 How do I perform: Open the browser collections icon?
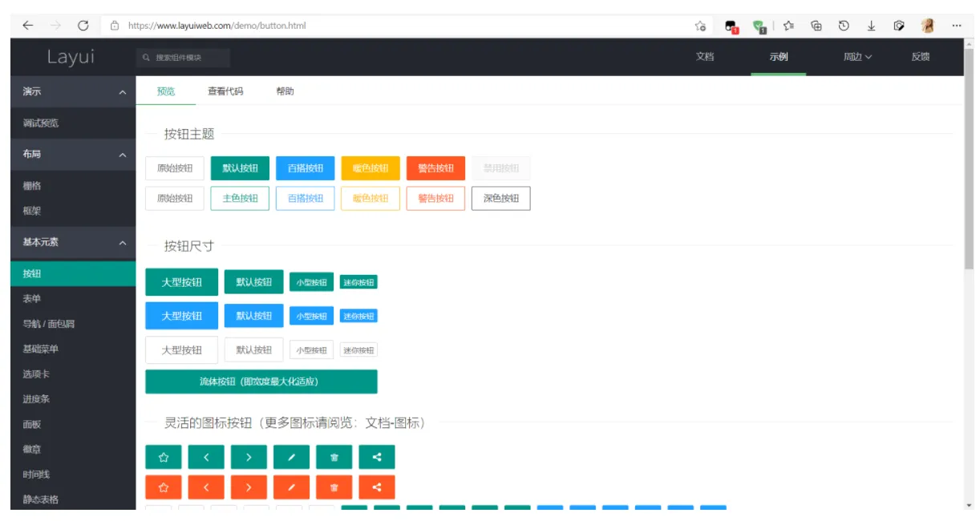coord(816,26)
